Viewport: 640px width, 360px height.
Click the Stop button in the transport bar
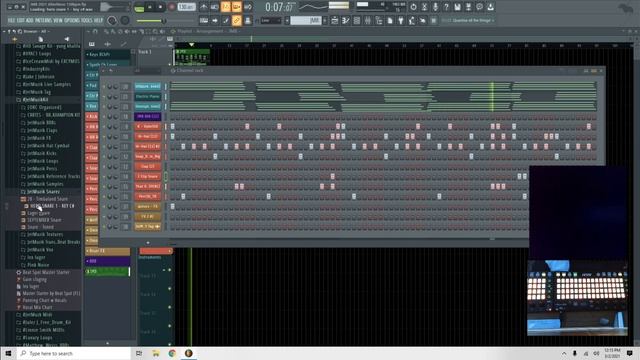point(160,7)
